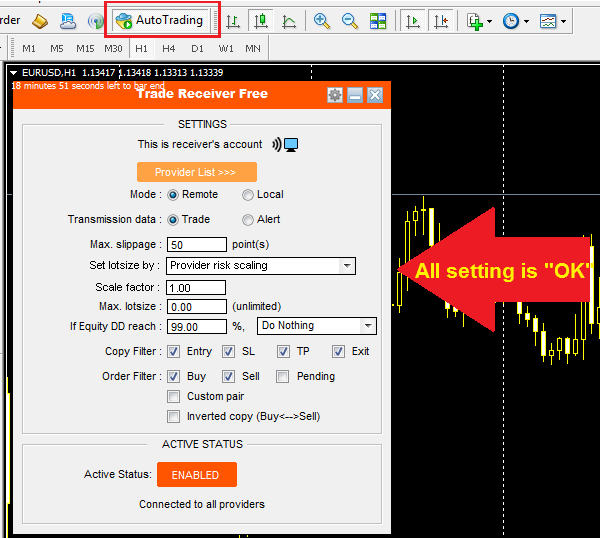Click the Scale factor input field
This screenshot has width=600, height=538.
click(196, 288)
